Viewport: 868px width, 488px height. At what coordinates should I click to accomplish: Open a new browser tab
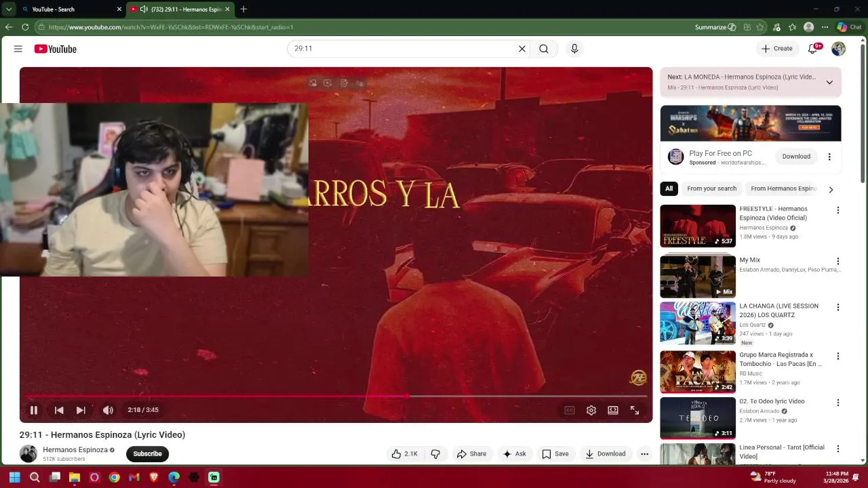point(243,9)
